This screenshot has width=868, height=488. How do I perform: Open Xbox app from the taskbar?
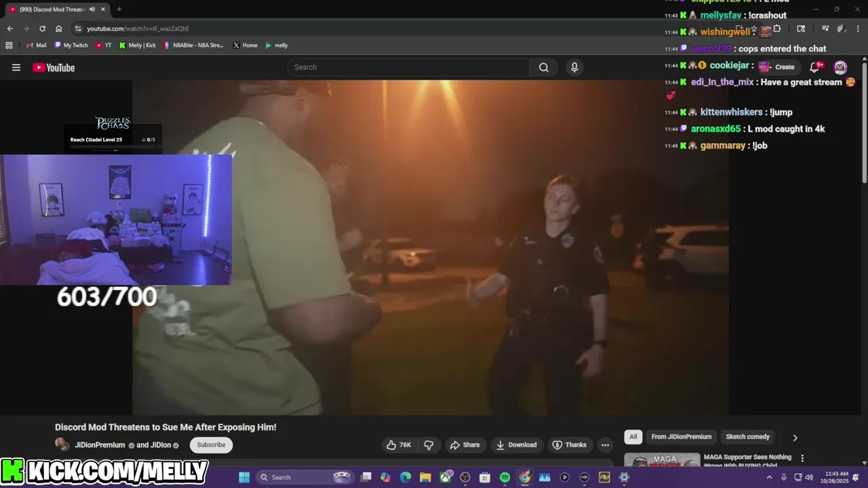pos(446,477)
